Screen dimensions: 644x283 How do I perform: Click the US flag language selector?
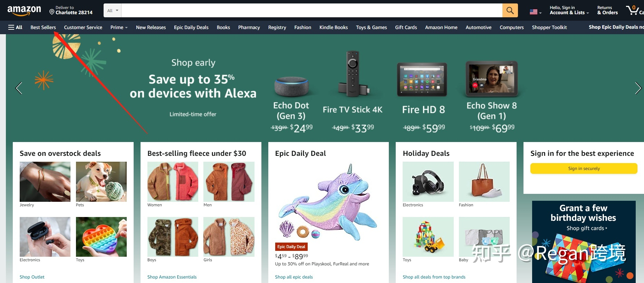pyautogui.click(x=535, y=12)
